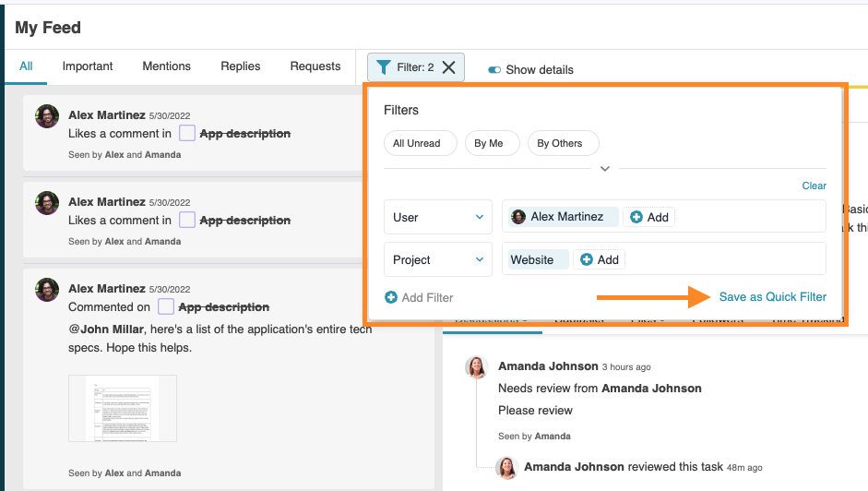The image size is (868, 491).
Task: Open the tech specs document thumbnail
Action: pyautogui.click(x=123, y=408)
